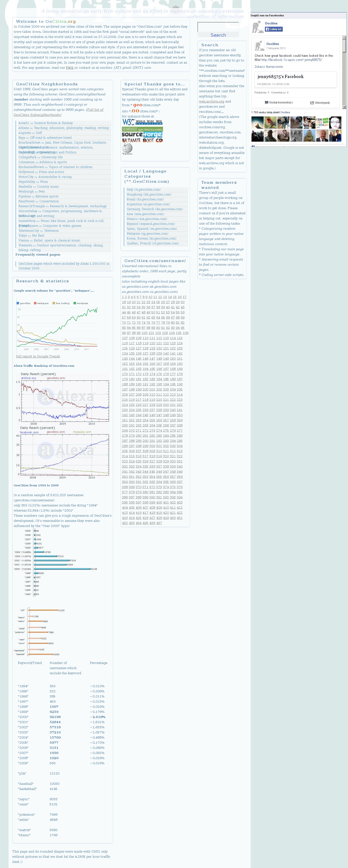The height and width of the screenshot is (868, 348).
Task: Click the Oocities page avatar beside Lubię to!
Action: pyautogui.click(x=258, y=27)
